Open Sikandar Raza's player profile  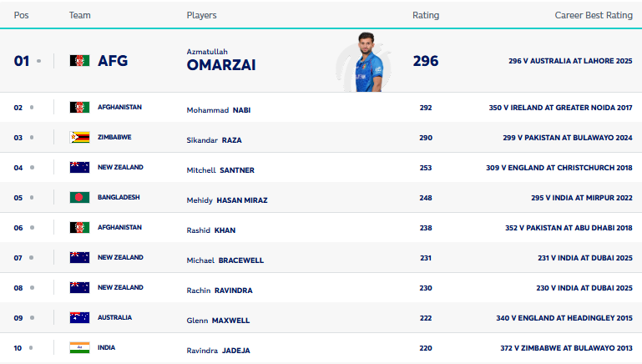pos(214,140)
